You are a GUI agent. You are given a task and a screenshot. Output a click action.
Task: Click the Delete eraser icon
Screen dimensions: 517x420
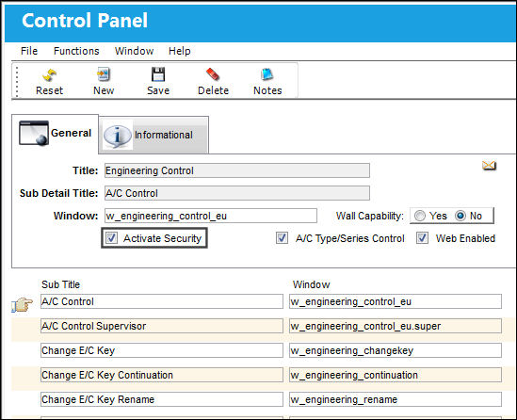click(213, 74)
